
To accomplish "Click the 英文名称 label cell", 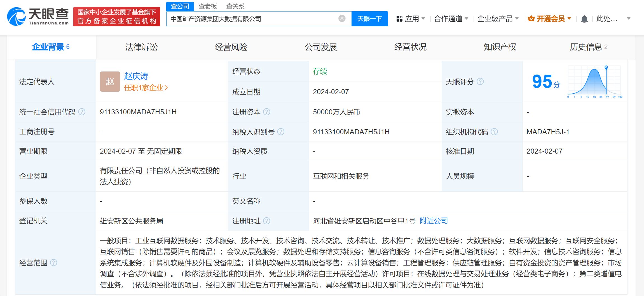I will (x=268, y=201).
